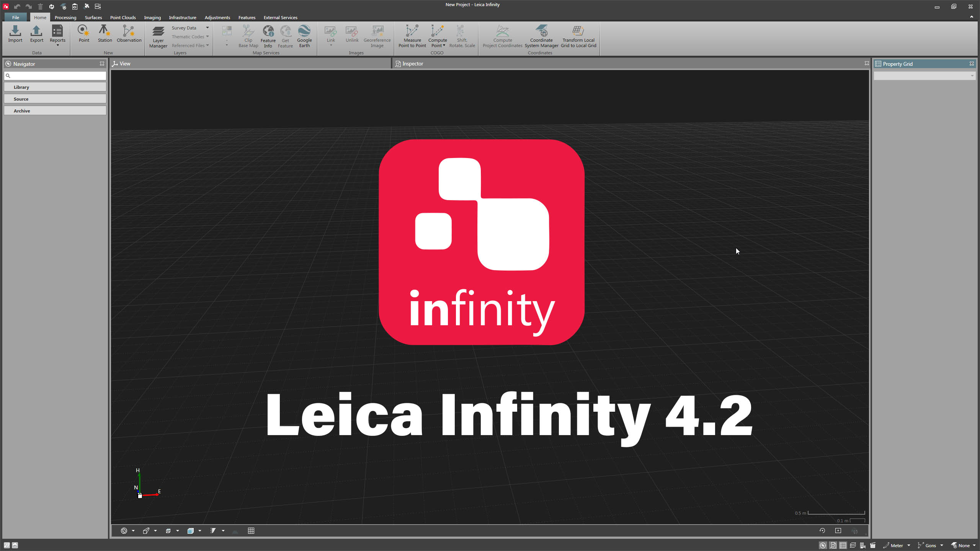Select Measure Point to Point tool
Screen dimensions: 980x551
click(x=412, y=36)
